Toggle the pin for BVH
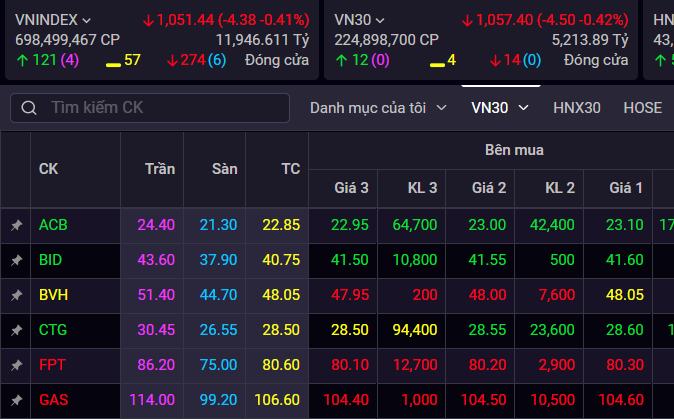 coord(16,296)
